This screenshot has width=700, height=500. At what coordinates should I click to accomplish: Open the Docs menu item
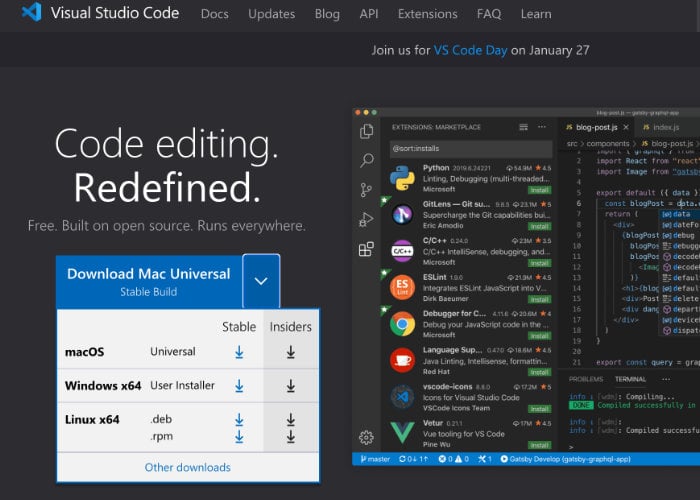tap(215, 14)
